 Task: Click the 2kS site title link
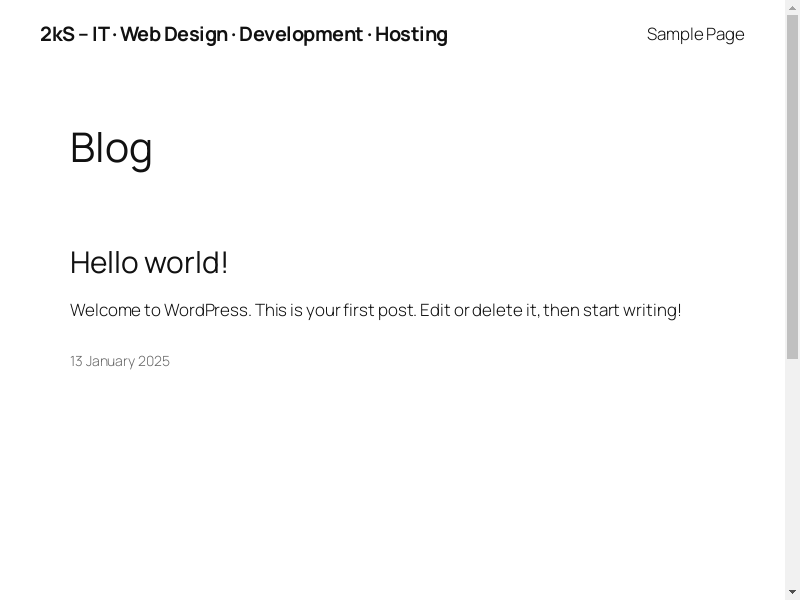243,34
